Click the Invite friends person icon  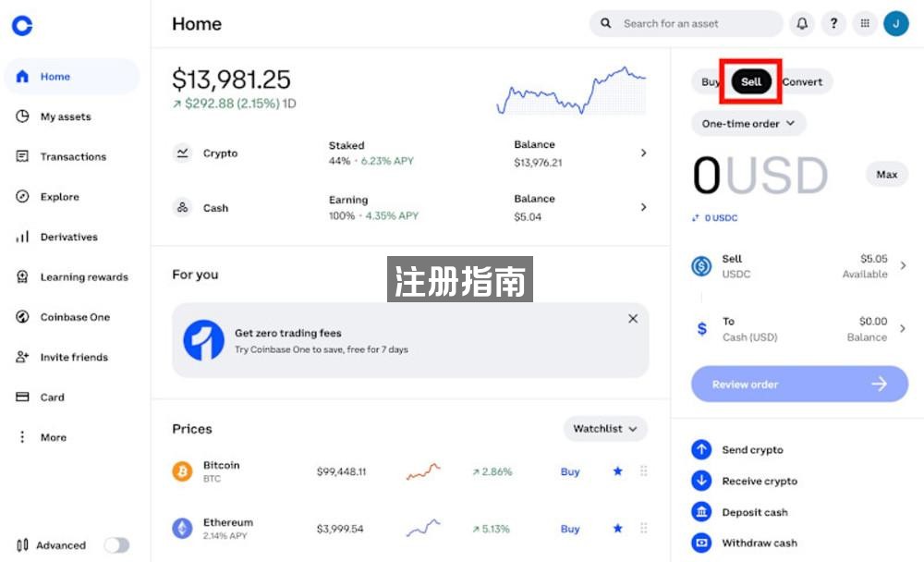point(22,358)
